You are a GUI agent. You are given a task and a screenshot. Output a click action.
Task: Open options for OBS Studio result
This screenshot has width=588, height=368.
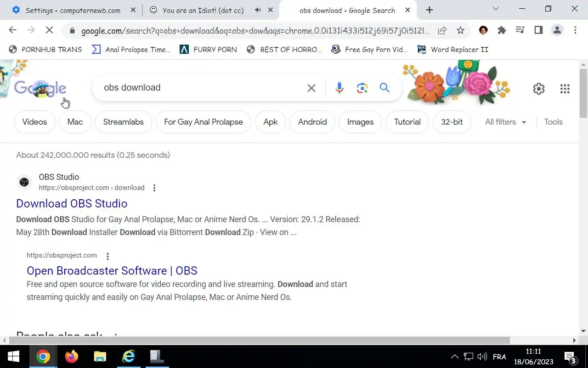coord(154,188)
